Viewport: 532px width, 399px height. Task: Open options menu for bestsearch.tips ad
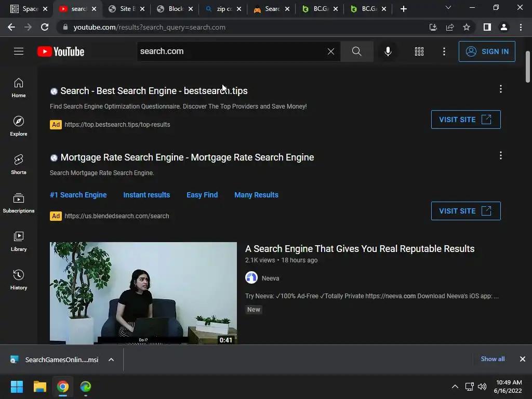click(500, 89)
